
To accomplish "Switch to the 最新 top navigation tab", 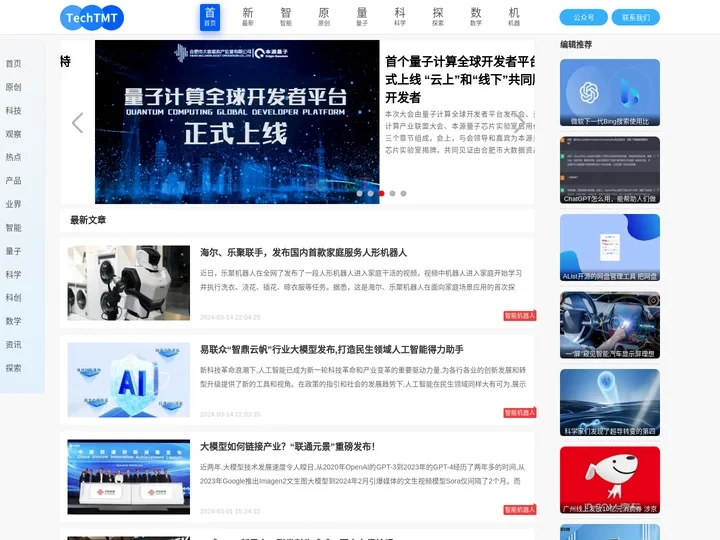I will 248,17.
